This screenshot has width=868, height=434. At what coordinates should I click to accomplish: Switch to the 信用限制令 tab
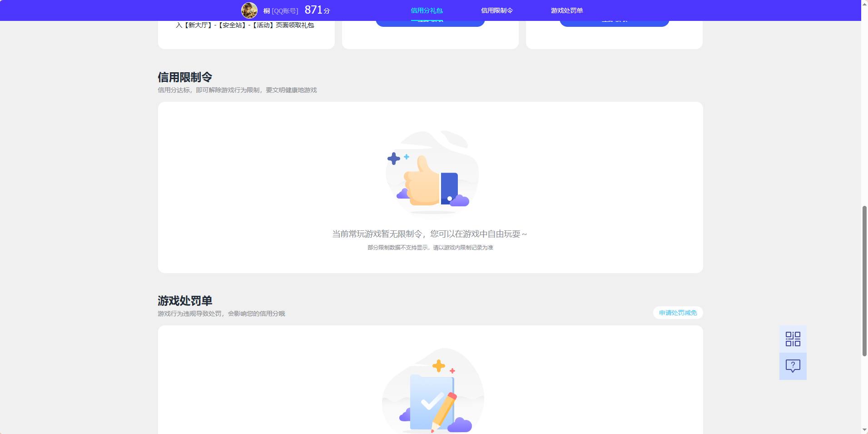point(497,10)
